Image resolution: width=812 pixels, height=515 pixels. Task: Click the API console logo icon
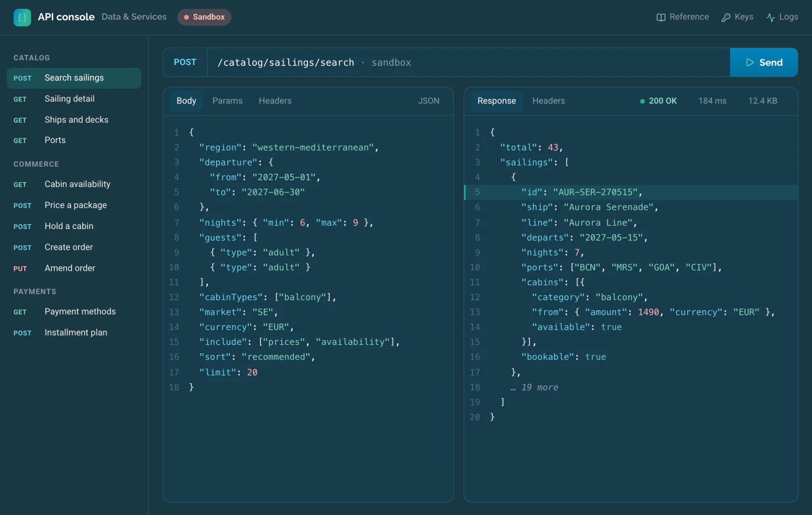click(x=22, y=17)
